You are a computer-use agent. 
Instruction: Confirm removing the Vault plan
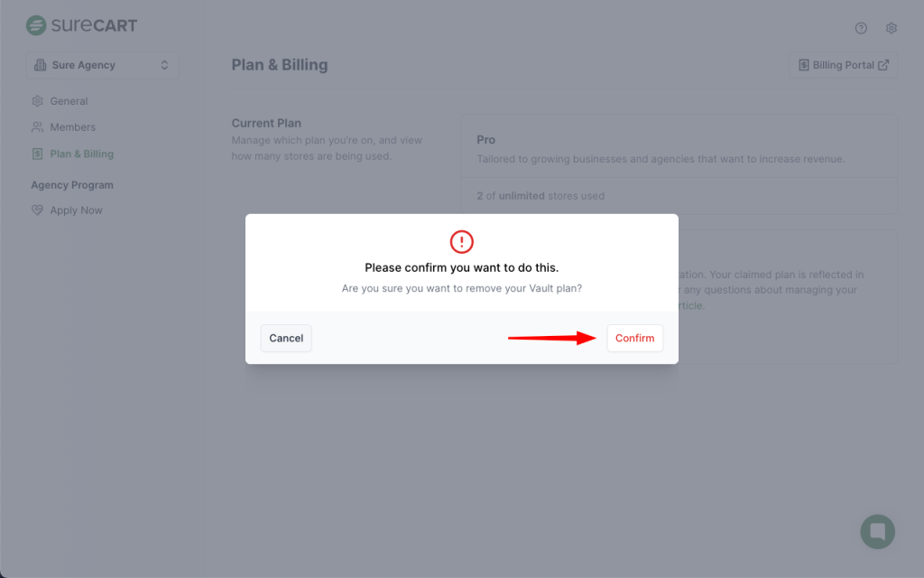(634, 338)
